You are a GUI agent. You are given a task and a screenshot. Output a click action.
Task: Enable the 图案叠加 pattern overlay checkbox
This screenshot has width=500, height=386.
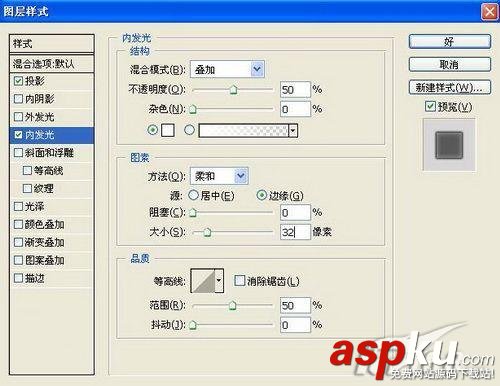coord(18,260)
